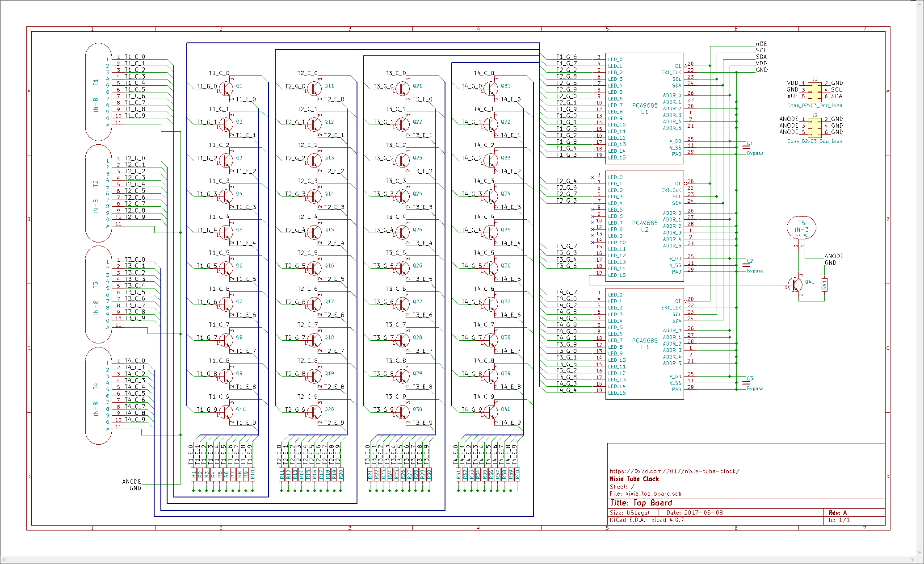Click the R41 resistor symbol
This screenshot has width=924, height=564.
click(824, 284)
